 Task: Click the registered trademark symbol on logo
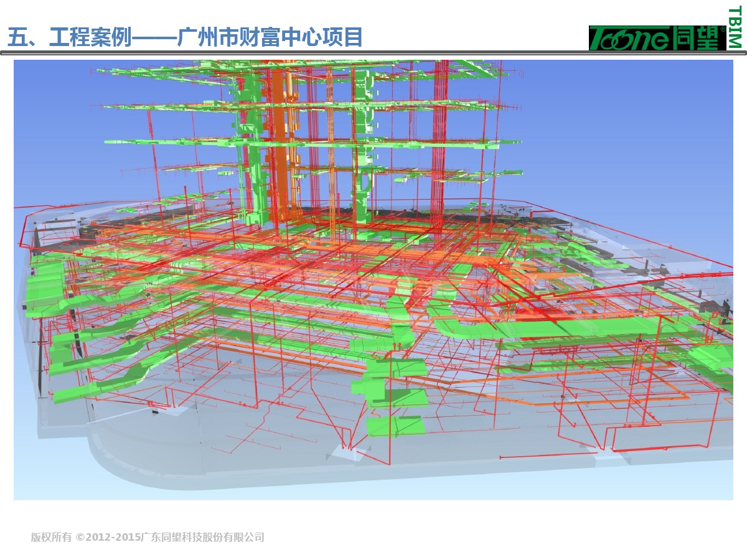(723, 29)
